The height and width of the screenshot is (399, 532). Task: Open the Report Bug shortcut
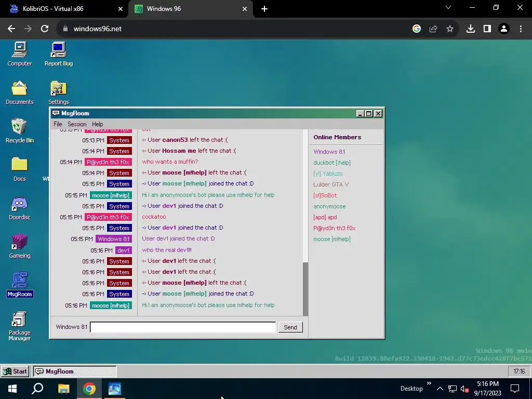58,54
